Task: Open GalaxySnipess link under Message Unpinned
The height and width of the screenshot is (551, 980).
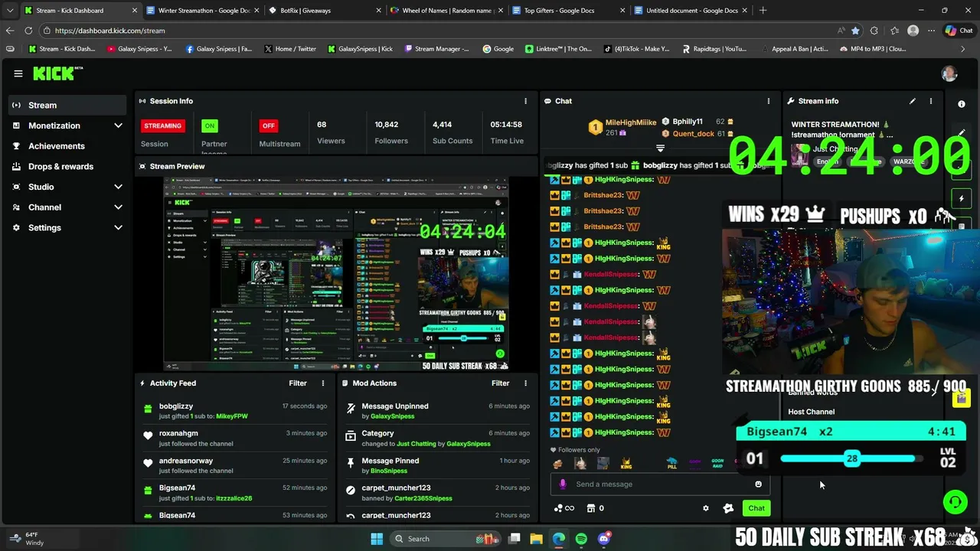Action: tap(392, 416)
